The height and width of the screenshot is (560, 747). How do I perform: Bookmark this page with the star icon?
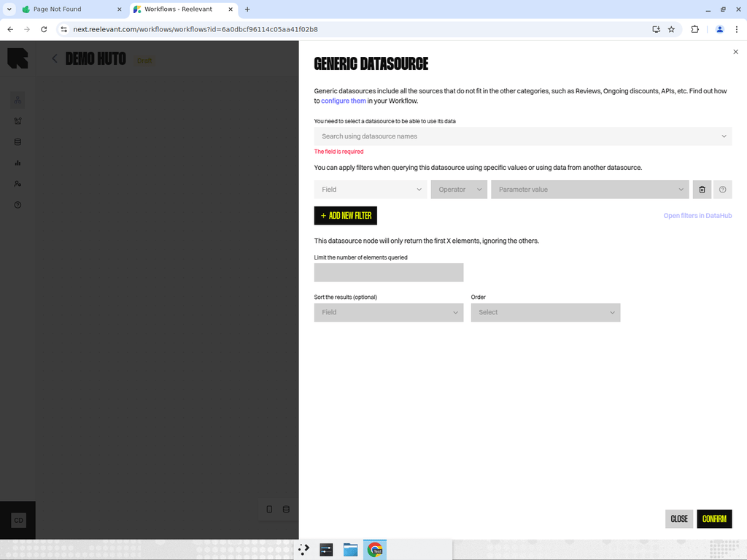(x=671, y=29)
